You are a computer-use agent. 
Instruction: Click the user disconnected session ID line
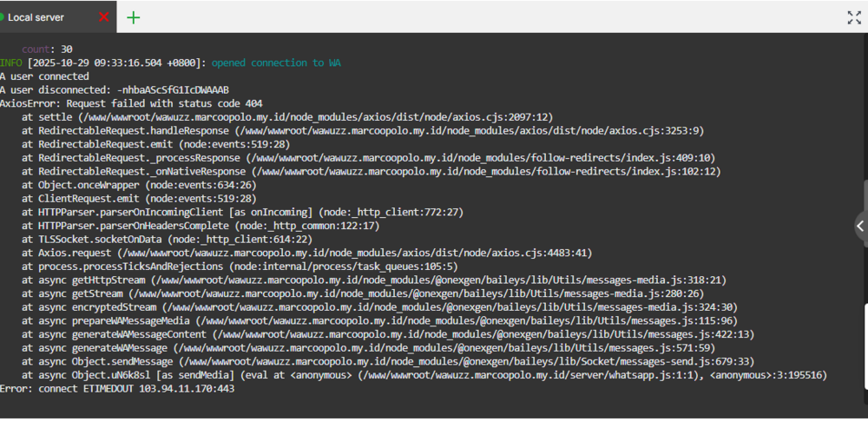(x=115, y=89)
